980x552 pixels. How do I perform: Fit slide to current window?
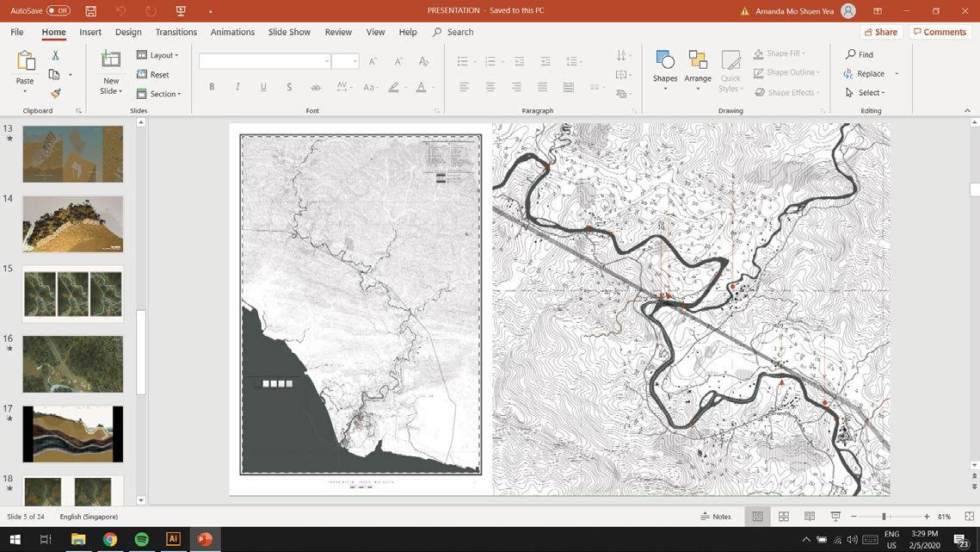(x=970, y=517)
